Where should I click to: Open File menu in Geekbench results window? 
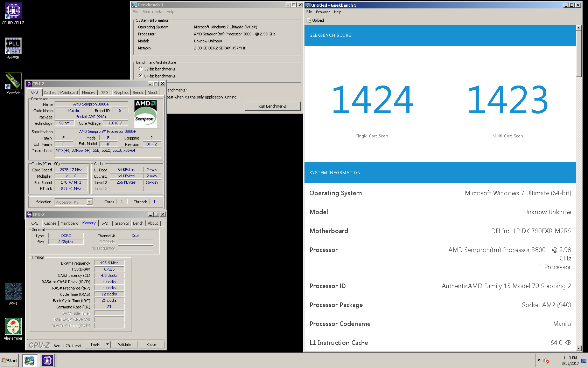click(309, 12)
